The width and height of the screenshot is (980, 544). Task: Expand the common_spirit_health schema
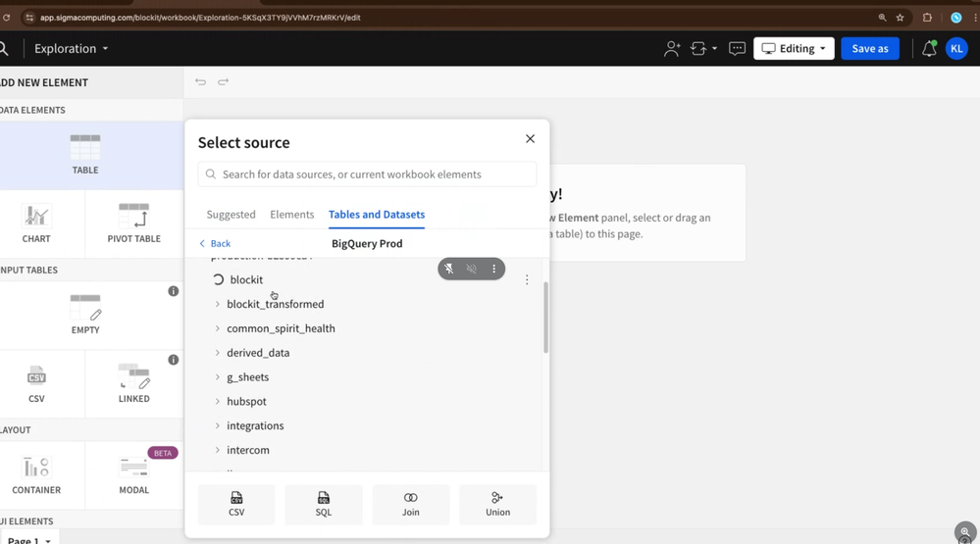pos(218,328)
